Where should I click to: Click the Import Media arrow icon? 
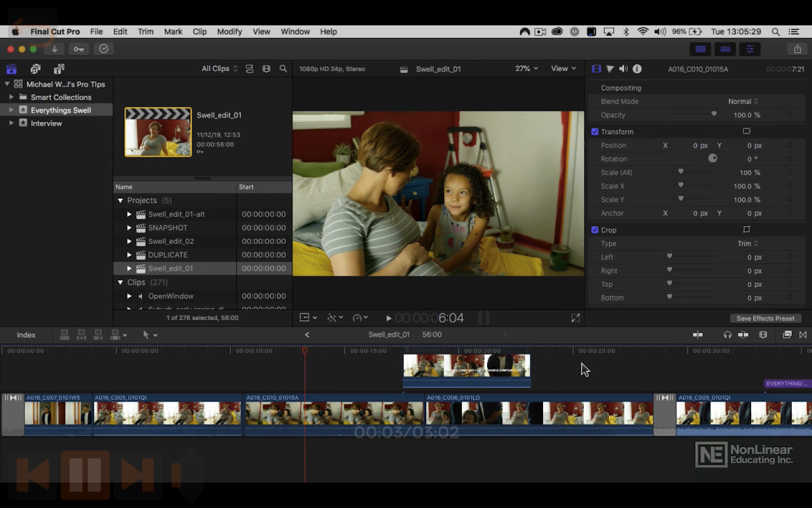tap(55, 49)
